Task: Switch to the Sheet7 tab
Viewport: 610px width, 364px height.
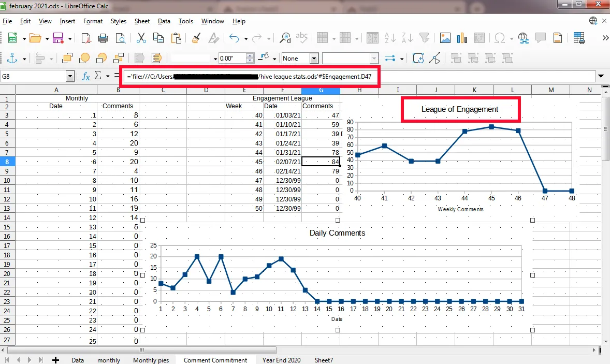Action: point(324,360)
